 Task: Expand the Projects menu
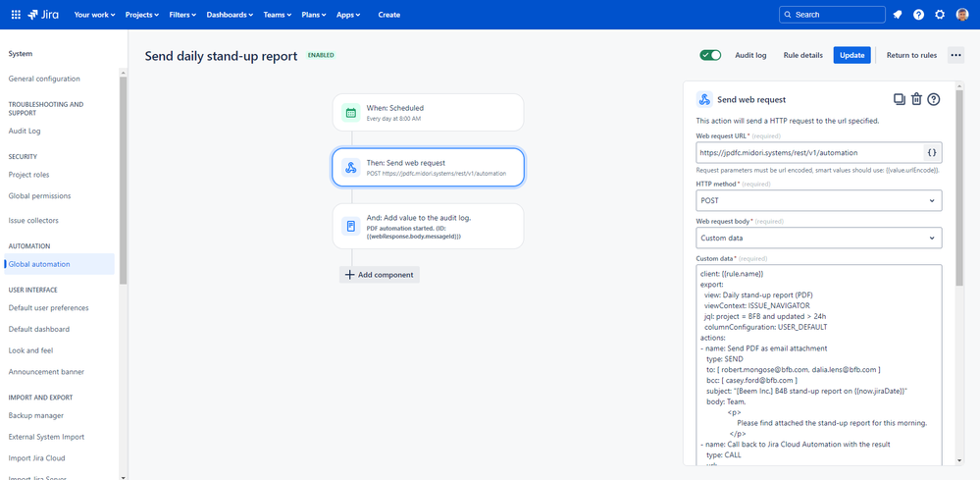[142, 15]
